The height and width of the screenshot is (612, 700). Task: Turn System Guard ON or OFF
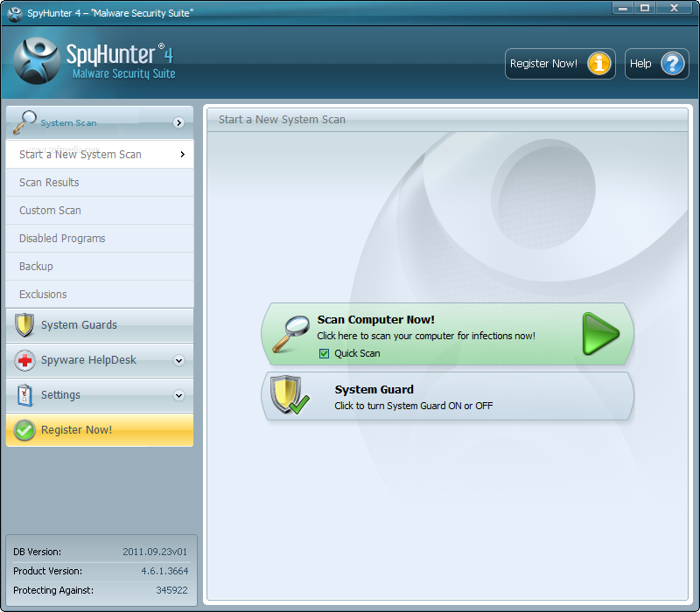[x=446, y=395]
